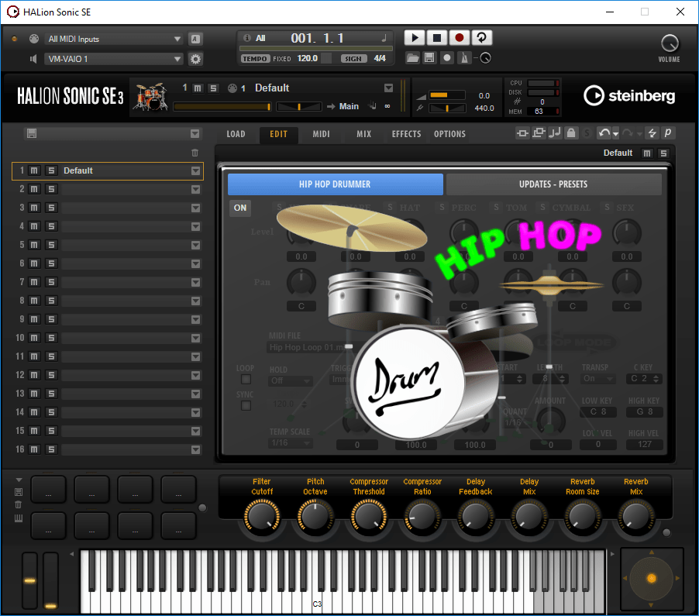Click the Steinberg logo
The width and height of the screenshot is (699, 616).
[628, 96]
